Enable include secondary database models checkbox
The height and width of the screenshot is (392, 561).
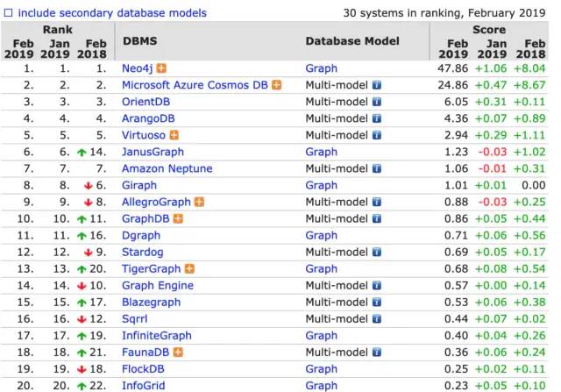[9, 13]
